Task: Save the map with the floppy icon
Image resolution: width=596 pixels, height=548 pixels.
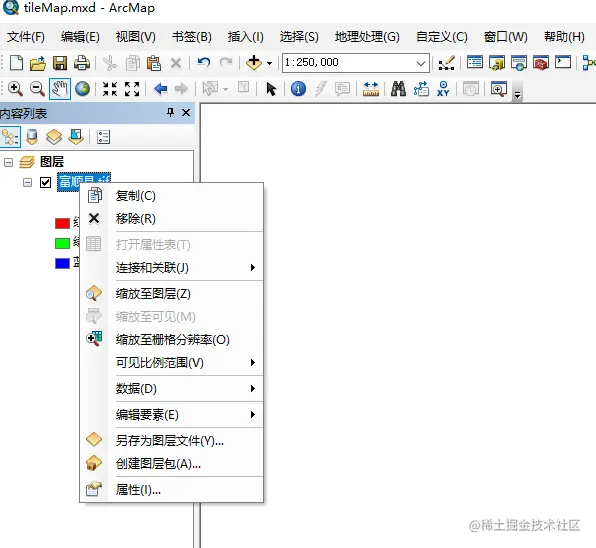Action: coord(60,63)
